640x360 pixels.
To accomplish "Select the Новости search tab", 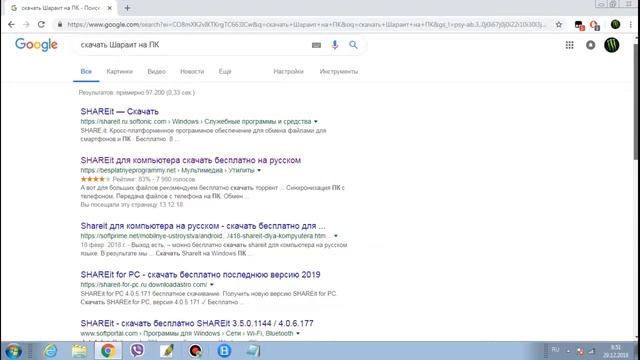I will pyautogui.click(x=192, y=71).
